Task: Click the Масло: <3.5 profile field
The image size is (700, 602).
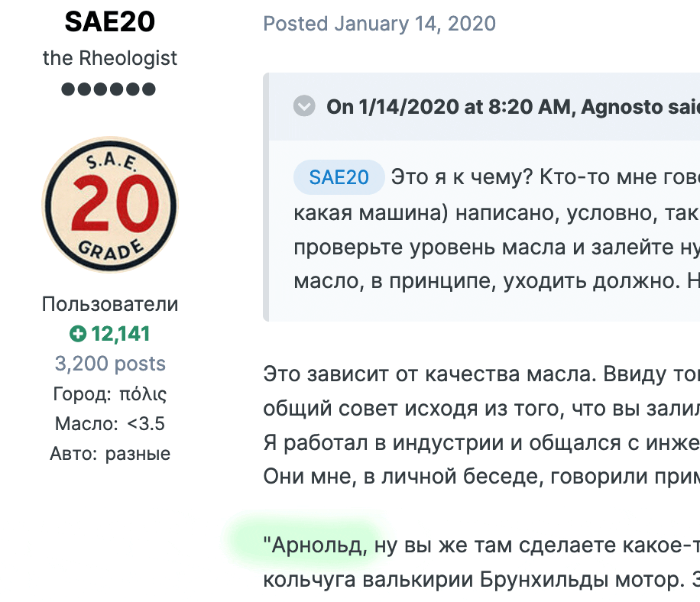Action: tap(110, 423)
